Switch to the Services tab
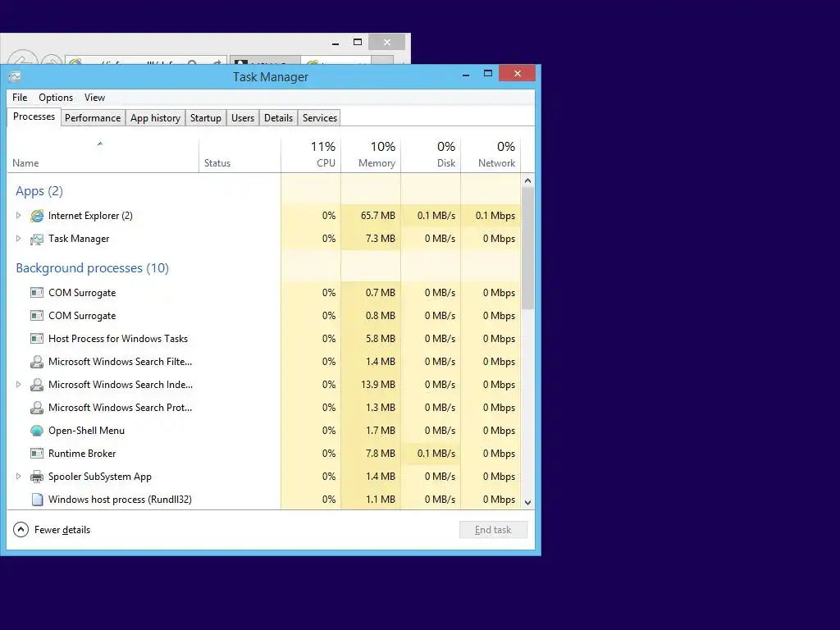This screenshot has height=630, width=840. [x=320, y=118]
